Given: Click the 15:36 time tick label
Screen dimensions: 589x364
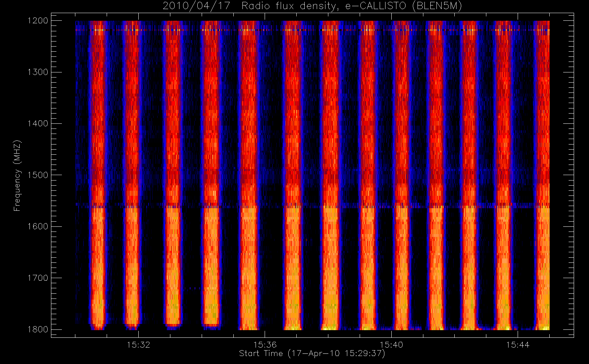Looking at the screenshot, I should tap(265, 345).
